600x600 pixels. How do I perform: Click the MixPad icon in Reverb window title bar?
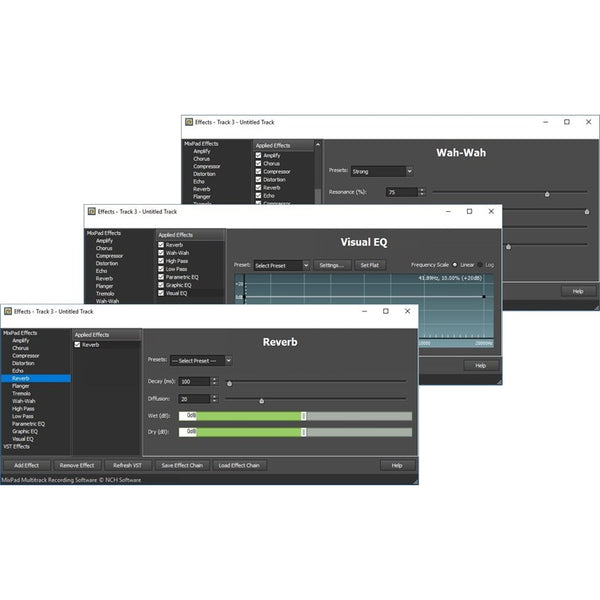coord(7,311)
